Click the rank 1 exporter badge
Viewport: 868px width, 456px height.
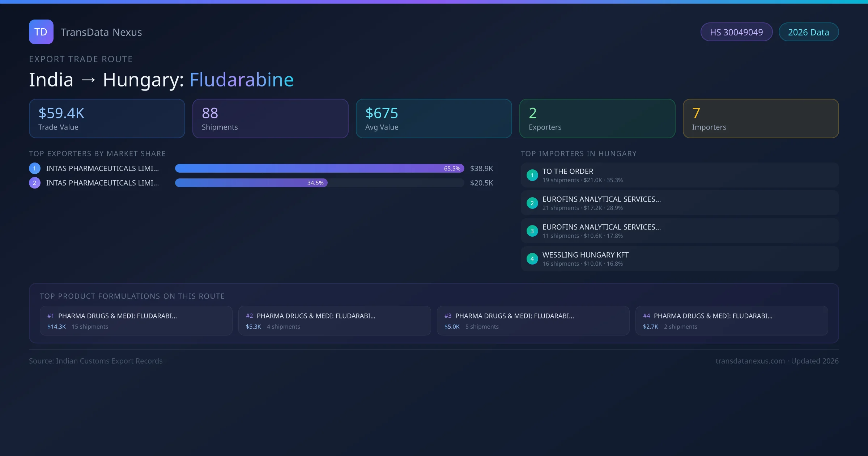pyautogui.click(x=35, y=168)
